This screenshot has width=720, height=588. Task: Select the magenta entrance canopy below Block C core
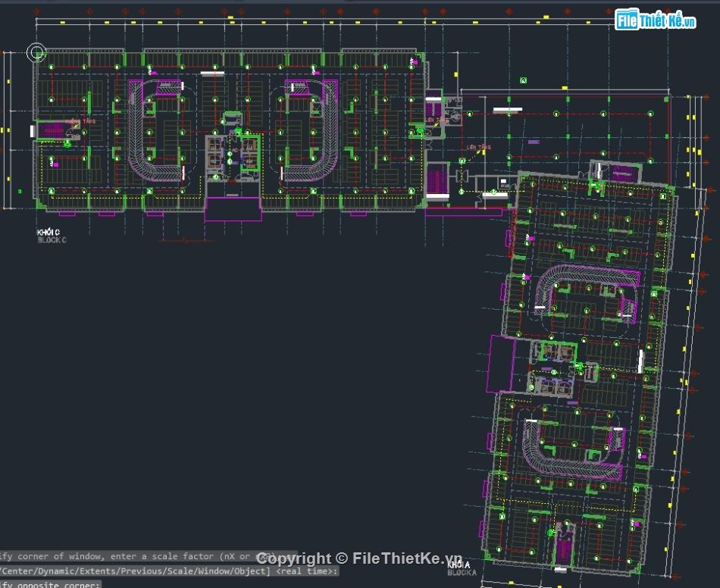pyautogui.click(x=233, y=209)
